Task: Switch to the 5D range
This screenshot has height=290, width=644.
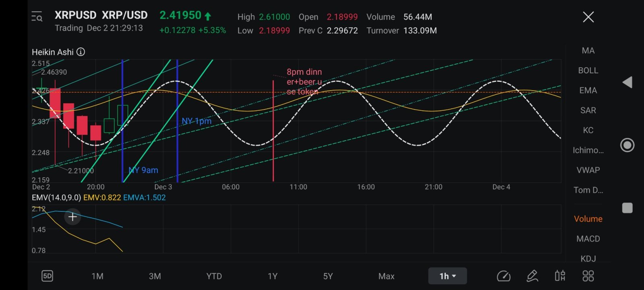Action: pyautogui.click(x=47, y=276)
